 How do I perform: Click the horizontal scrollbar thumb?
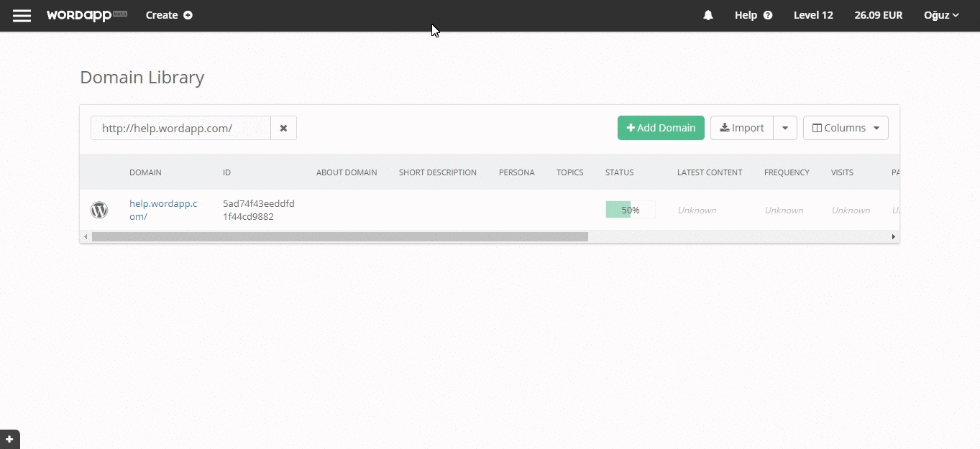(340, 236)
